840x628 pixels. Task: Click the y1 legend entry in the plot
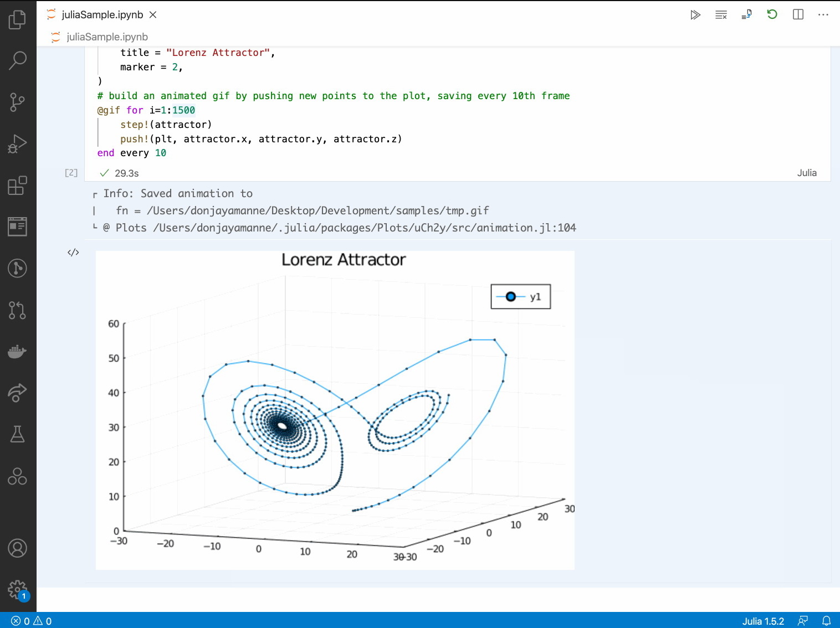[x=521, y=297]
